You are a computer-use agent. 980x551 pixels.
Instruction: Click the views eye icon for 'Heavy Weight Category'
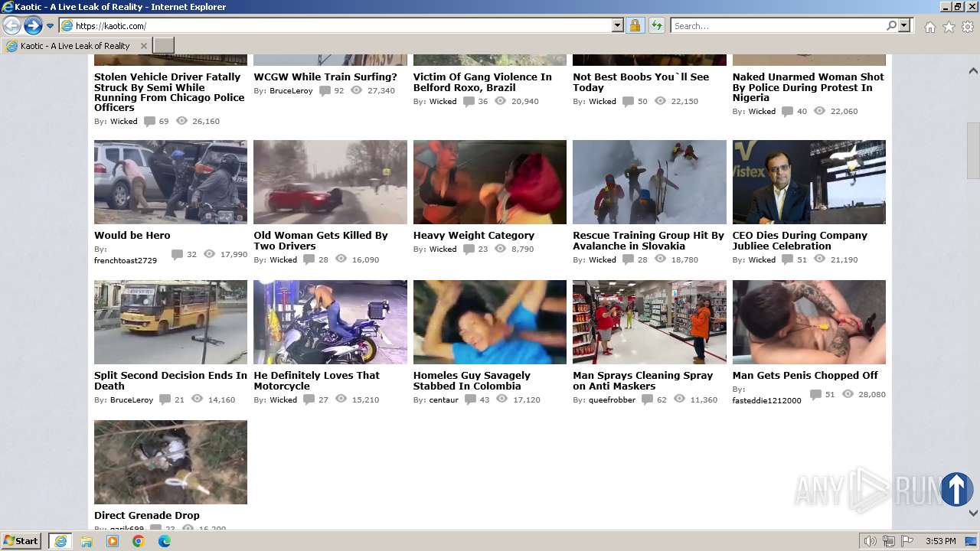click(x=500, y=249)
